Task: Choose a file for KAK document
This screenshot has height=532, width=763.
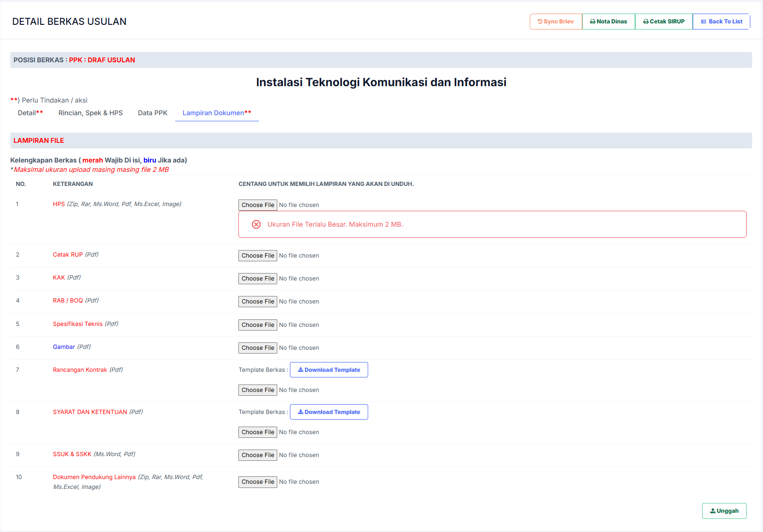Action: pyautogui.click(x=258, y=279)
